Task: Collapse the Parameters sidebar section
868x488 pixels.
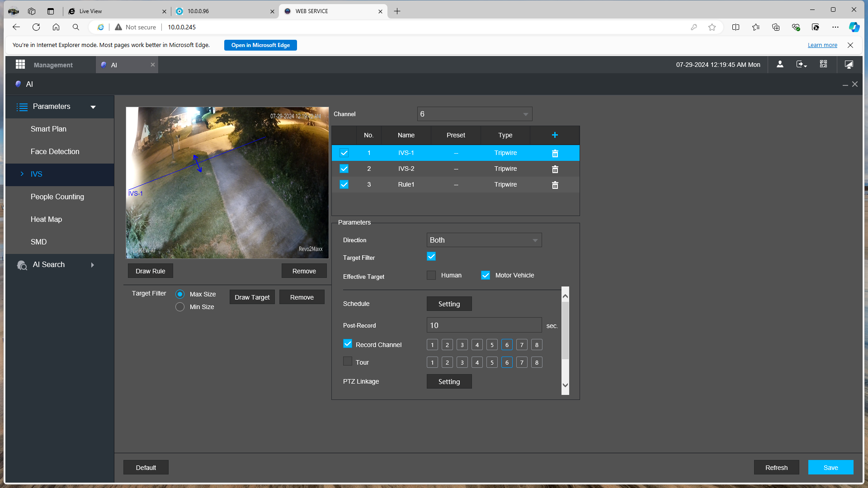Action: 60,107
